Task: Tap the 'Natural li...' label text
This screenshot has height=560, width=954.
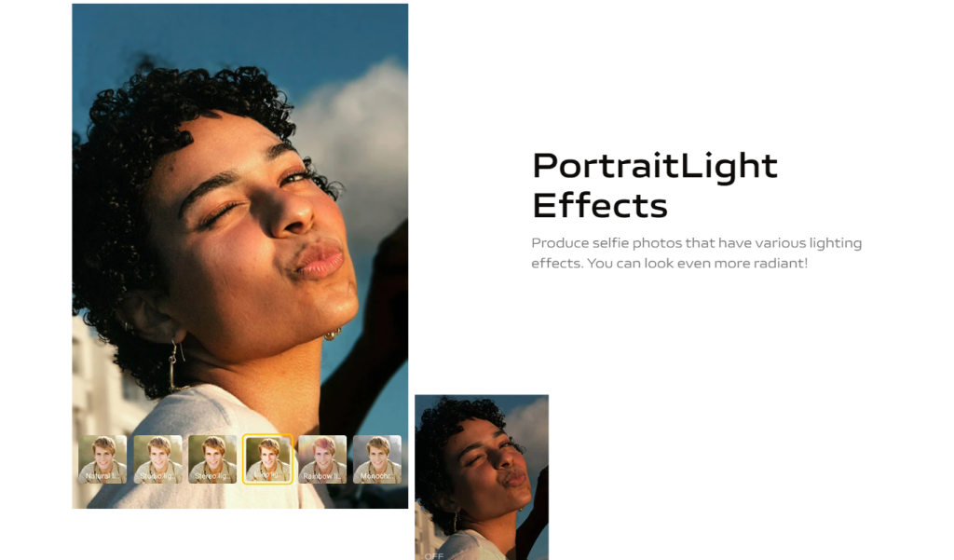Action: [x=102, y=476]
